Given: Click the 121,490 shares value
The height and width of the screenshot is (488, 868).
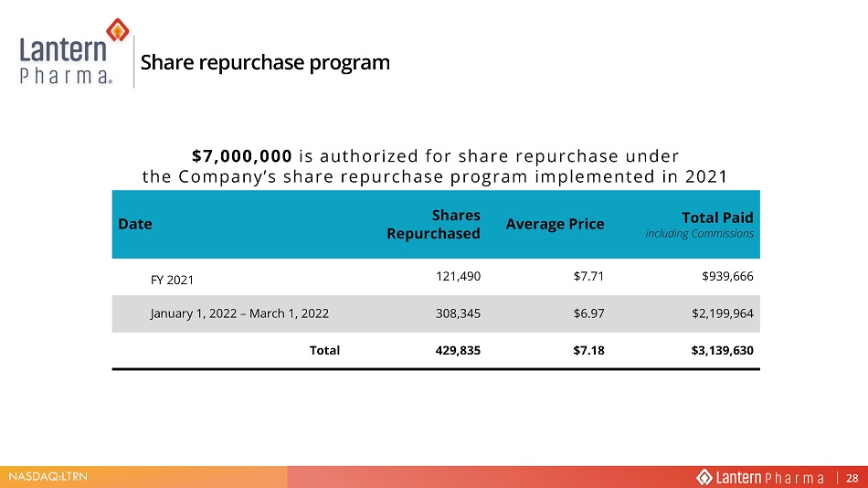Looking at the screenshot, I should coord(459,276).
